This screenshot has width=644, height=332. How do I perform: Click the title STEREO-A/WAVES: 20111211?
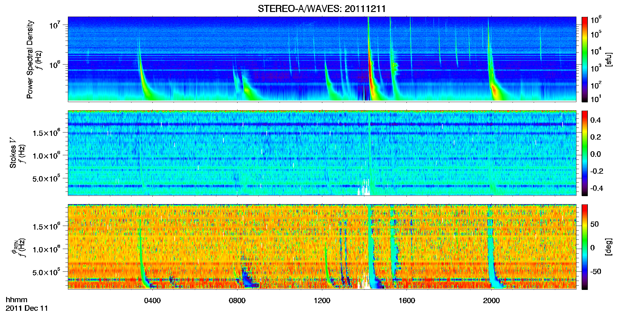point(322,9)
